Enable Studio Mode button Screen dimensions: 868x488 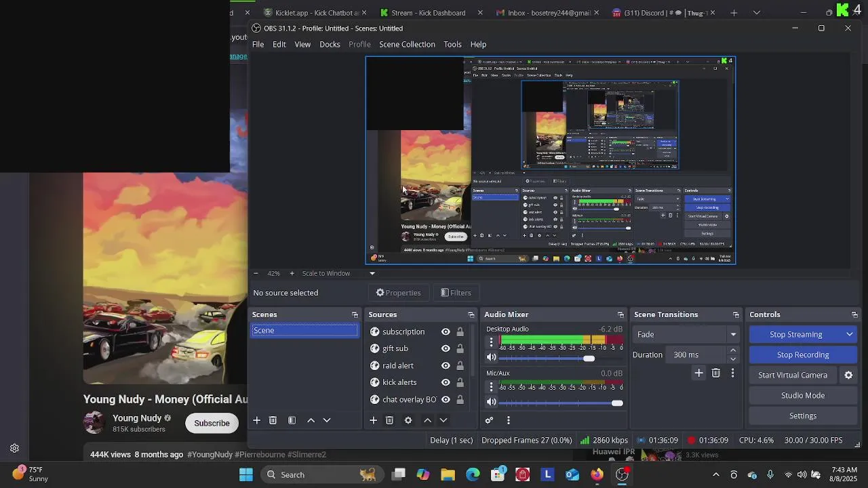[802, 395]
